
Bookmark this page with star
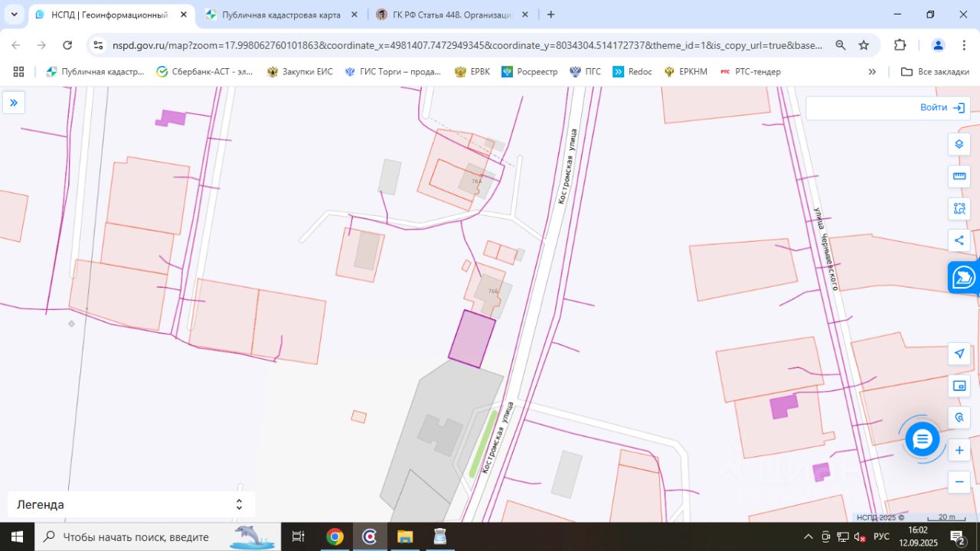tap(864, 45)
